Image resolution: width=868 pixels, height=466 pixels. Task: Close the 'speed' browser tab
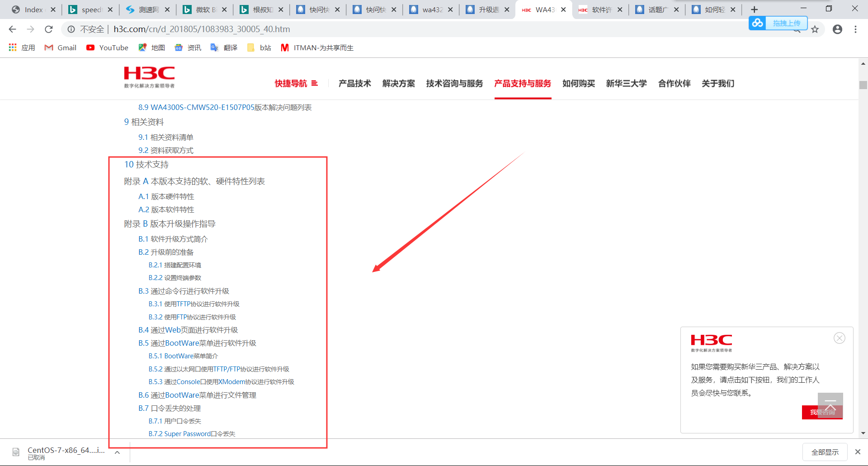[110, 10]
